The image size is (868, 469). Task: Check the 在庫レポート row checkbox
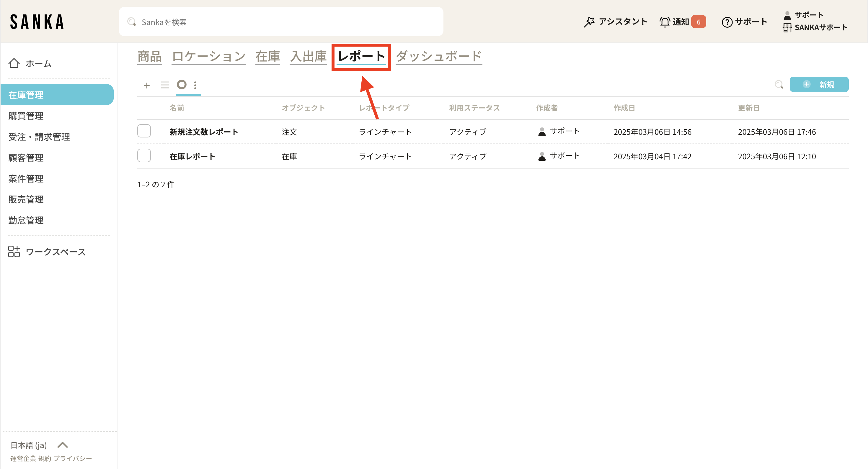click(x=144, y=155)
